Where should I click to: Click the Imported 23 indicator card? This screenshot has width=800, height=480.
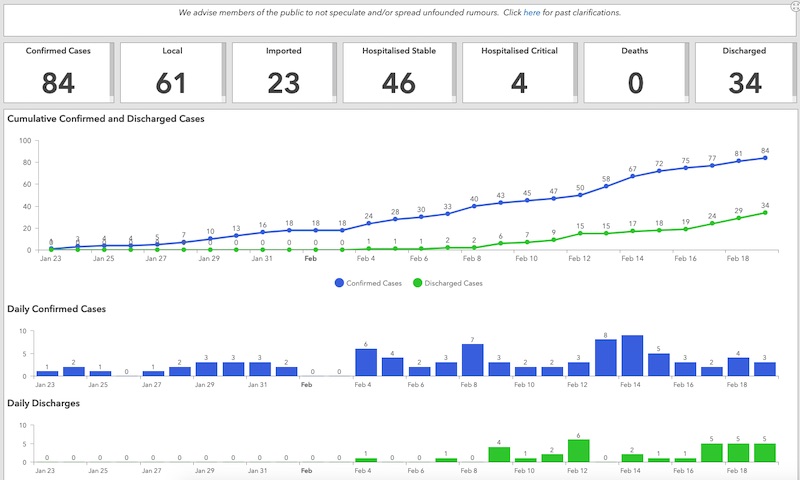pyautogui.click(x=284, y=72)
